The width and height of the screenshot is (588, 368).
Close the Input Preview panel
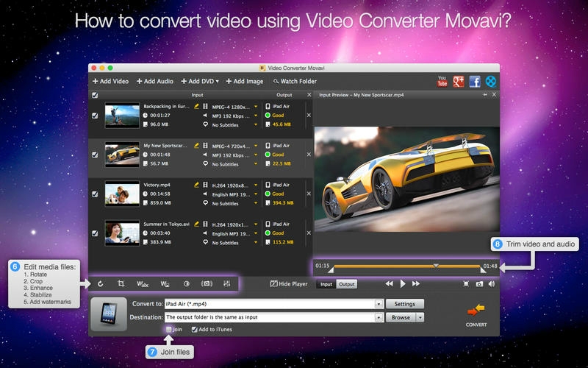tap(494, 95)
